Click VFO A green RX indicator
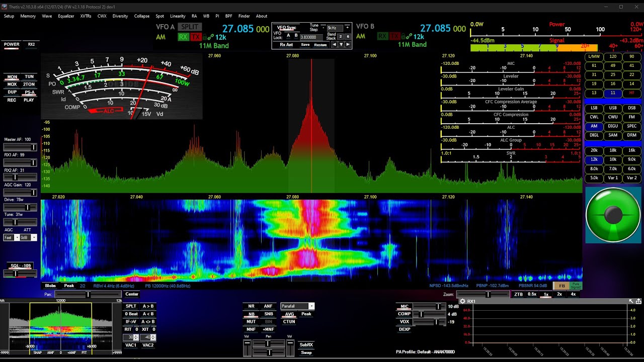The width and height of the screenshot is (644, 362). 183,37
